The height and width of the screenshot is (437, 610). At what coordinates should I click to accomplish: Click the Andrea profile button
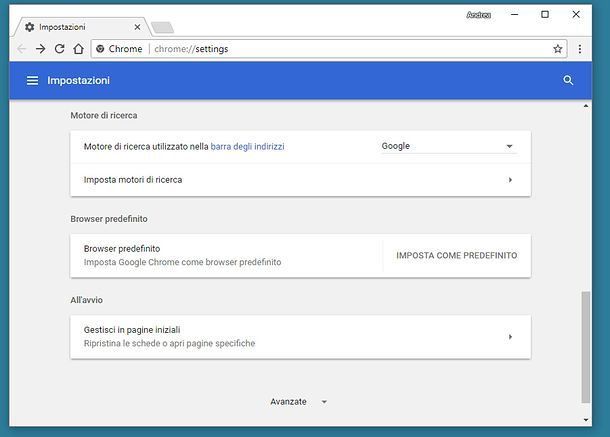479,15
